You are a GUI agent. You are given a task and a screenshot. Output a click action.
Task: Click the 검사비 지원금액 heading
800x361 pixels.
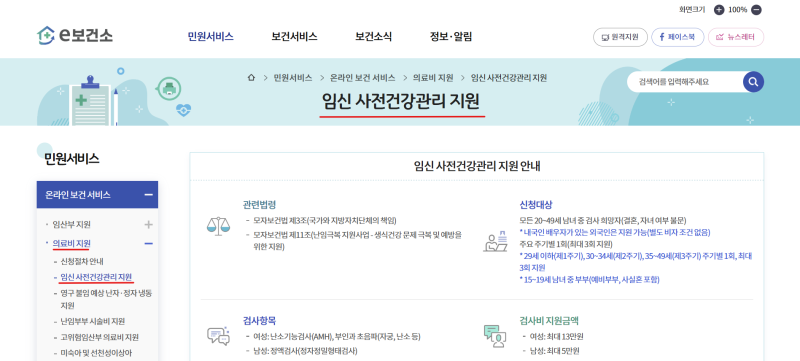(x=549, y=321)
